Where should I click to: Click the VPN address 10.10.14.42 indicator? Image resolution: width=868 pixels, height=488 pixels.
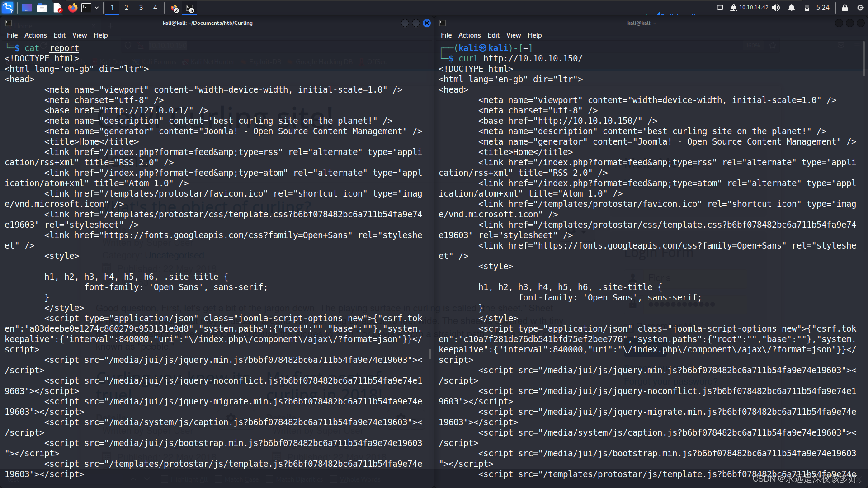pyautogui.click(x=749, y=8)
